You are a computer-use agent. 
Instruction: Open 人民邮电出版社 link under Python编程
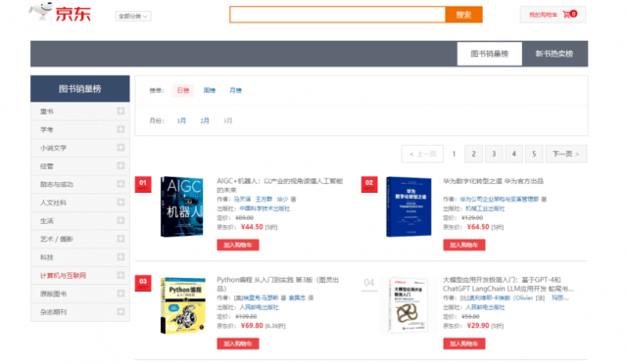259,307
